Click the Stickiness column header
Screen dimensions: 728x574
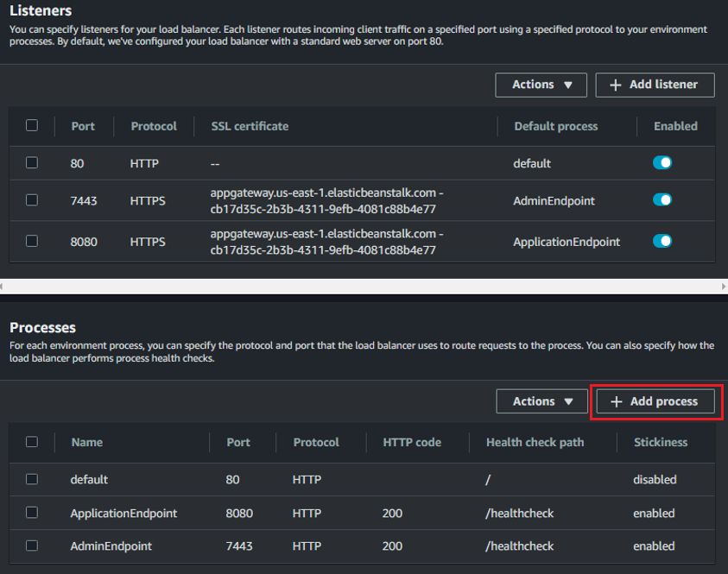click(x=660, y=442)
